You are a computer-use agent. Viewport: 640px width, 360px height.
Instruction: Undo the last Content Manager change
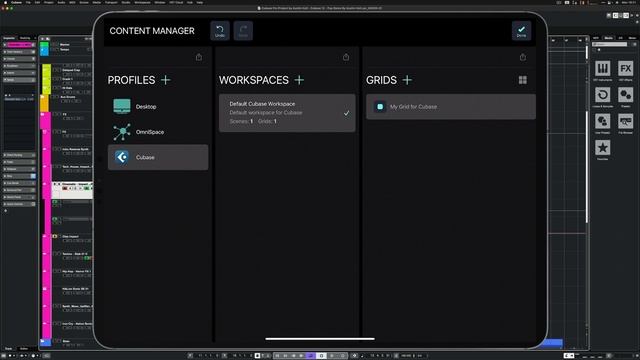pos(220,31)
